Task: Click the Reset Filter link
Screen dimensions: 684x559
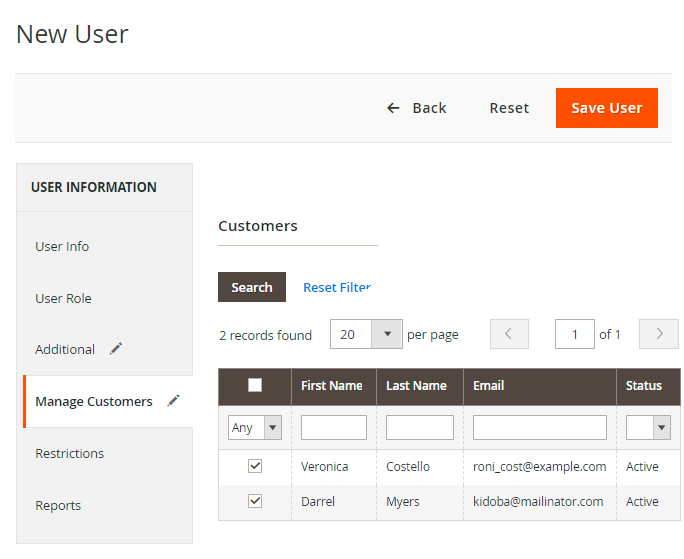Action: tap(337, 287)
